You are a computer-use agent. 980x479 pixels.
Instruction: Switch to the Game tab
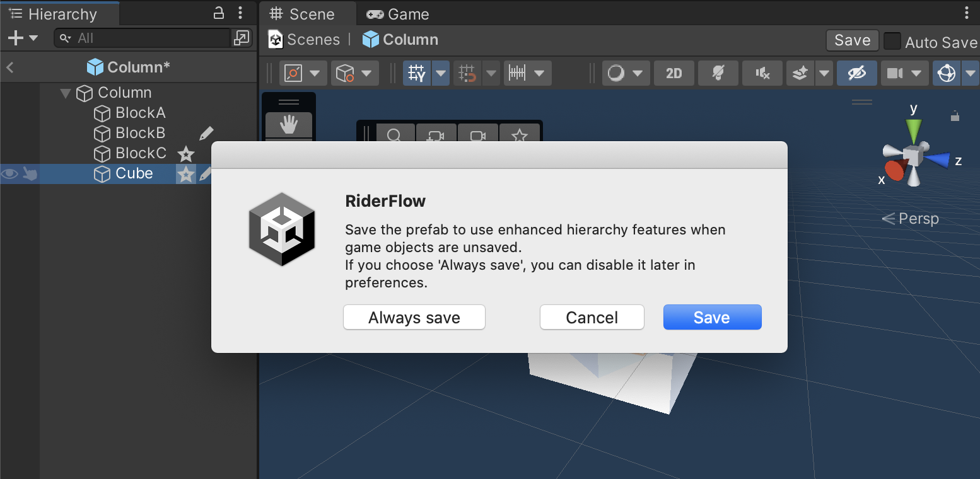point(397,14)
